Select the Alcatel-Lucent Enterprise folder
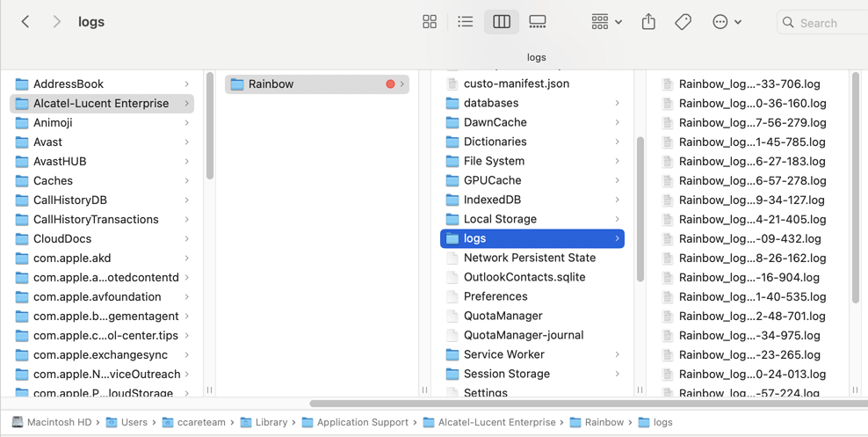This screenshot has width=868, height=437. pos(102,104)
